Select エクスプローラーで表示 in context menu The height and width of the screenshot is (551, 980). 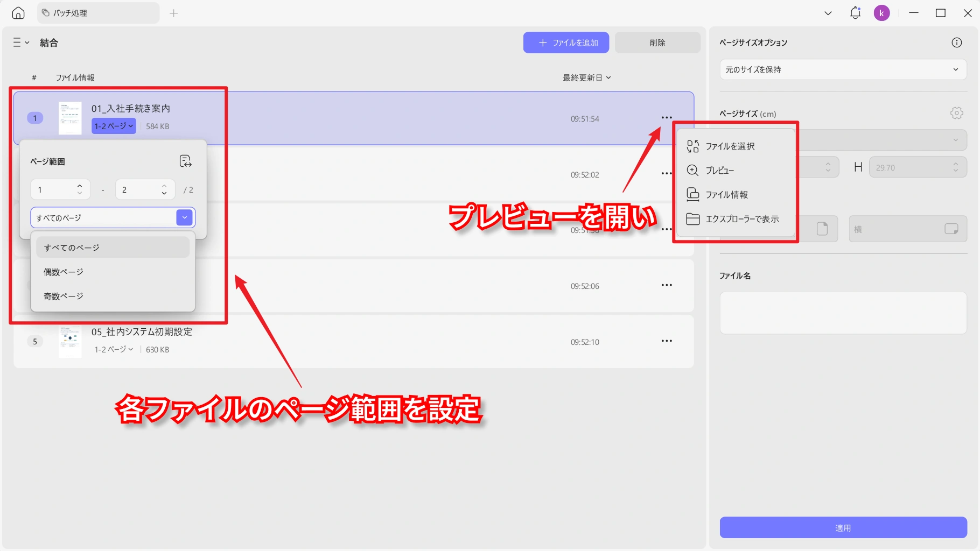[736, 219]
